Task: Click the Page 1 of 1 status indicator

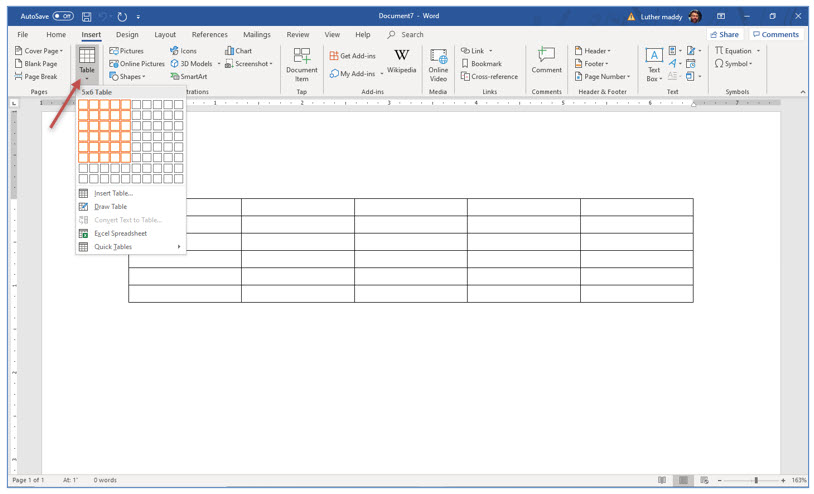Action: (x=28, y=480)
